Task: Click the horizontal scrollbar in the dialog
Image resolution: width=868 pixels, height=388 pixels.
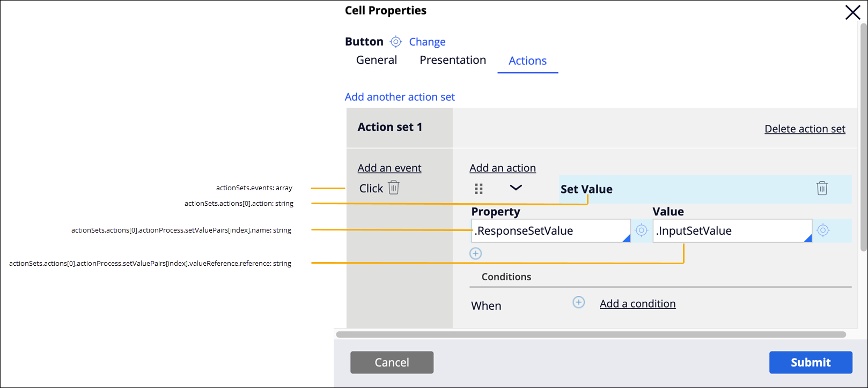Action: 590,334
